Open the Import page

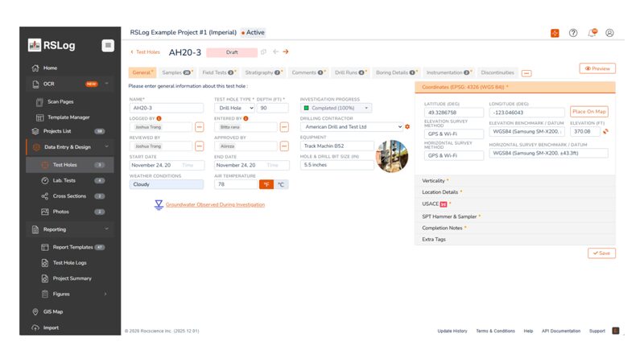tap(51, 328)
